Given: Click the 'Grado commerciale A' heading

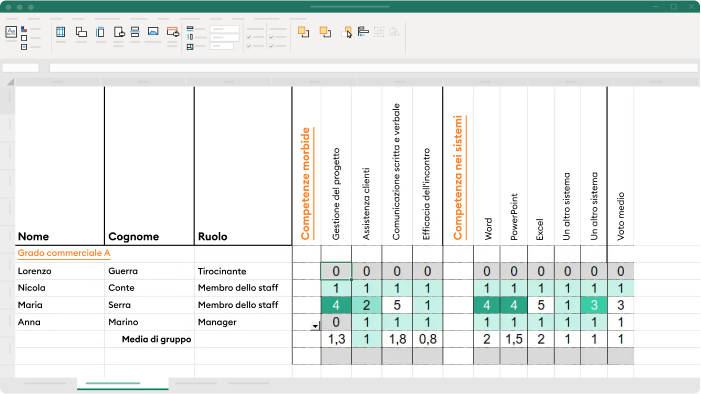Looking at the screenshot, I should (64, 253).
